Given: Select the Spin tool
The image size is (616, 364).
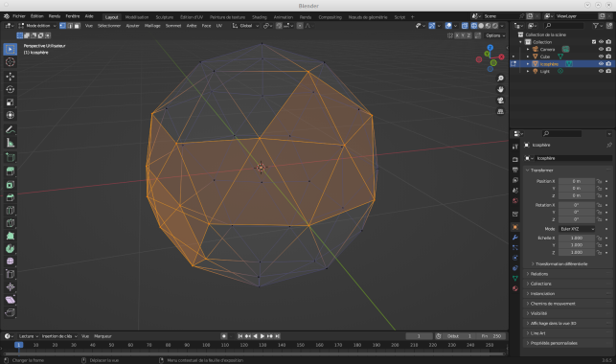Looking at the screenshot, I should pos(11,248).
